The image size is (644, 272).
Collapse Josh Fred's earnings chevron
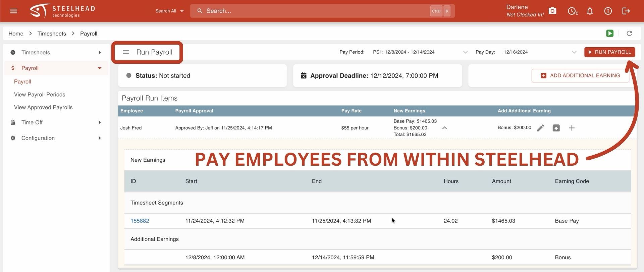click(444, 128)
